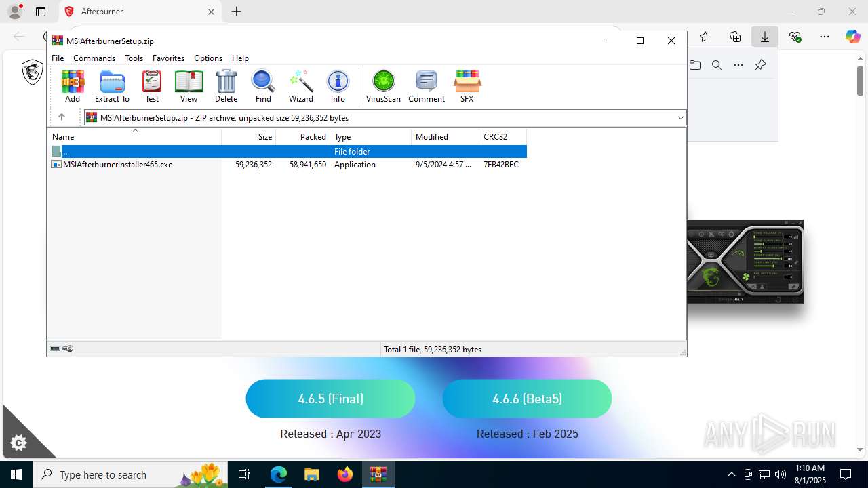Show hidden system tray icons
Viewport: 868px width, 488px height.
[x=731, y=474]
